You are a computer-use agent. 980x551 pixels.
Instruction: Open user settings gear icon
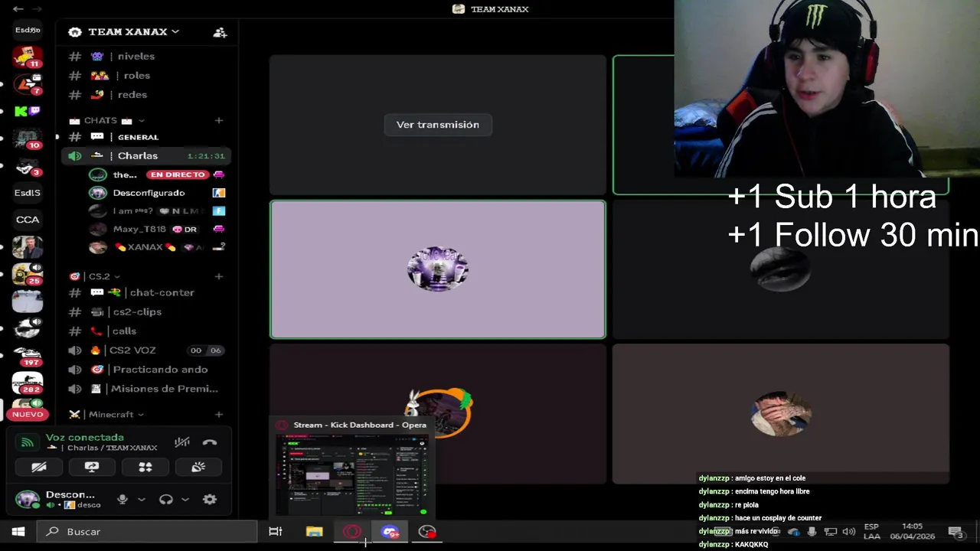(210, 500)
